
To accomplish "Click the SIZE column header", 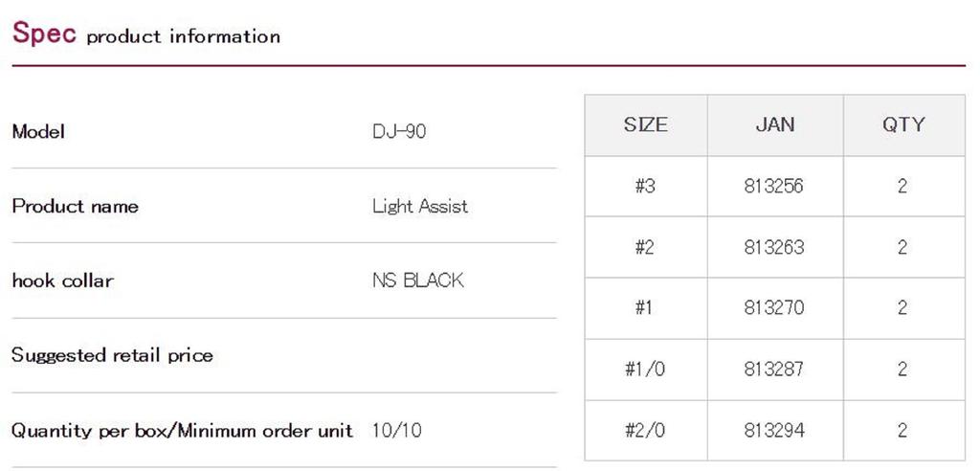I will pyautogui.click(x=646, y=124).
